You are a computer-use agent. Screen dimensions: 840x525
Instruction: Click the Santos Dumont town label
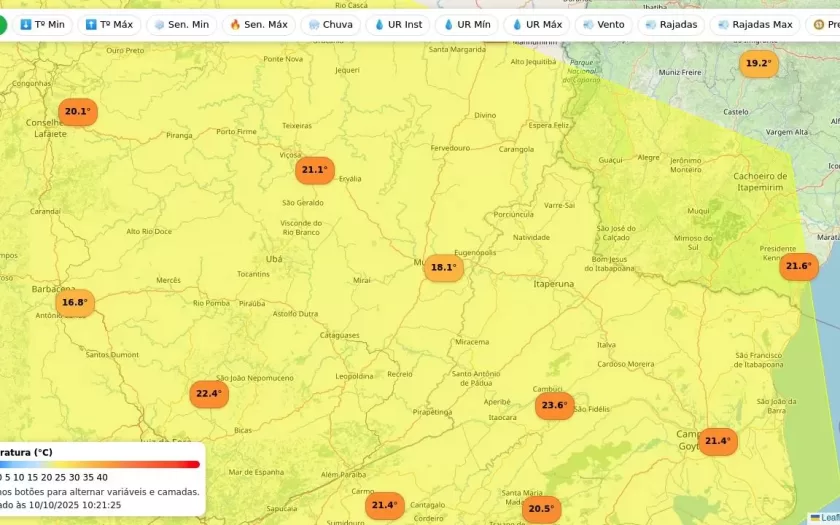click(x=112, y=355)
